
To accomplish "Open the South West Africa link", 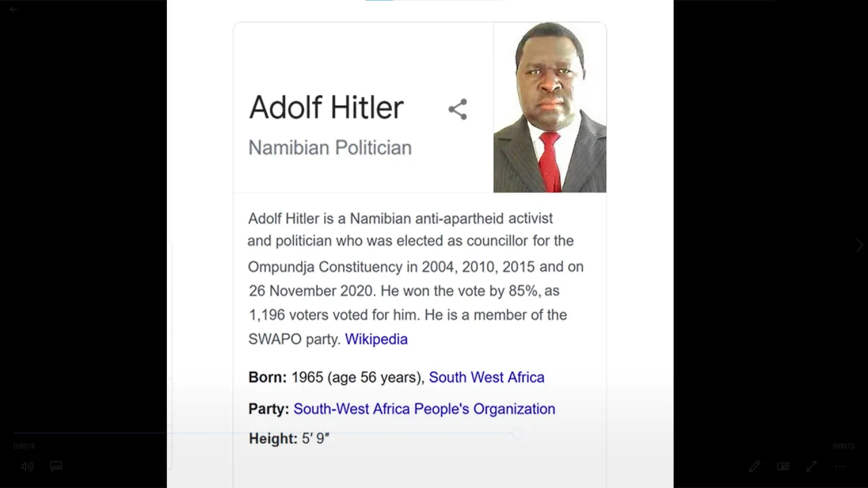I will point(486,377).
